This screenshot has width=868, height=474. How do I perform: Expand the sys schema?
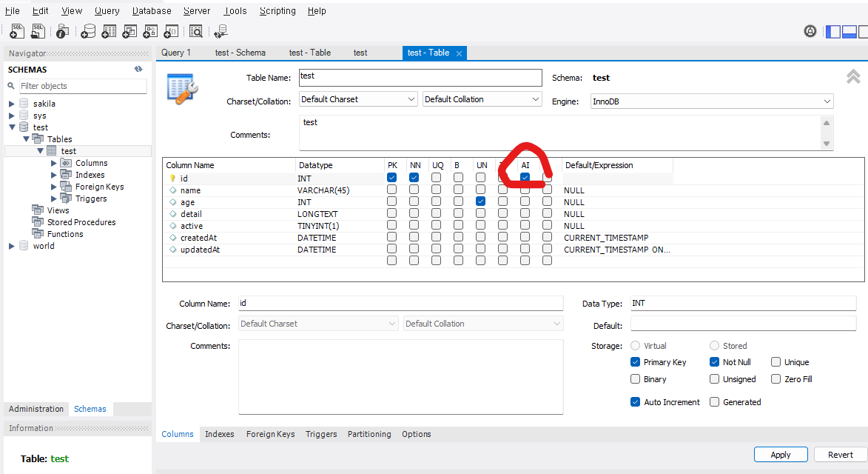pyautogui.click(x=12, y=116)
